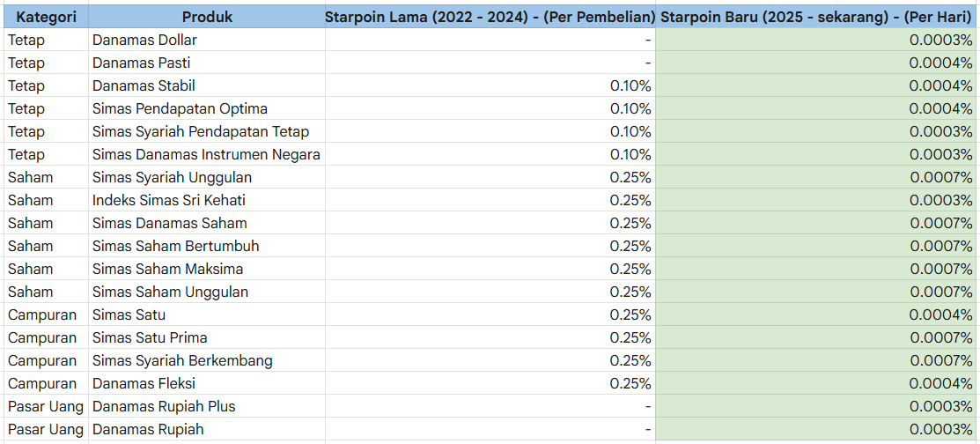980x444 pixels.
Task: Select Simas Syariah Pendapatan Tetap cell
Action: point(207,131)
